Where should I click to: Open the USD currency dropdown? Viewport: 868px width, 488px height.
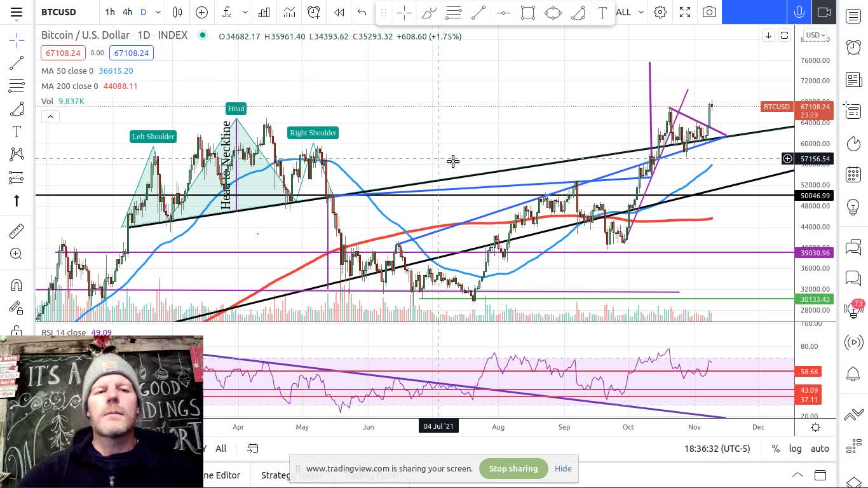[x=816, y=35]
